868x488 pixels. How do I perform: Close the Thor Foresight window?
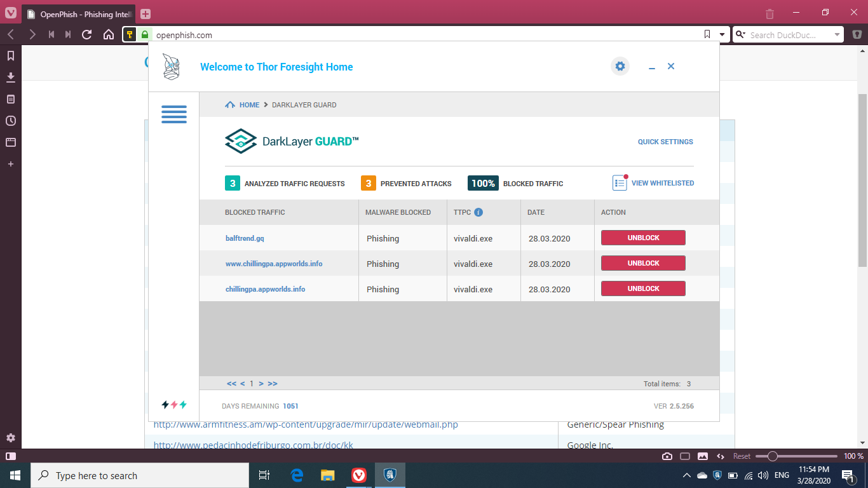tap(671, 66)
